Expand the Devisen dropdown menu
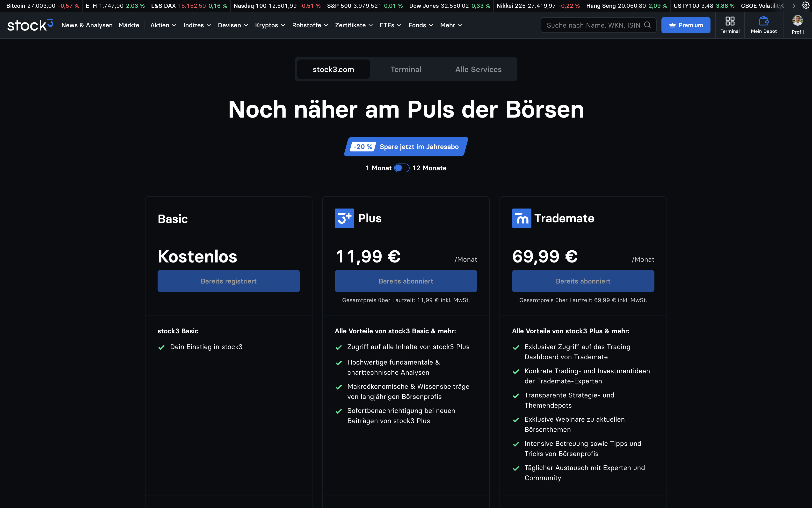 click(x=233, y=25)
